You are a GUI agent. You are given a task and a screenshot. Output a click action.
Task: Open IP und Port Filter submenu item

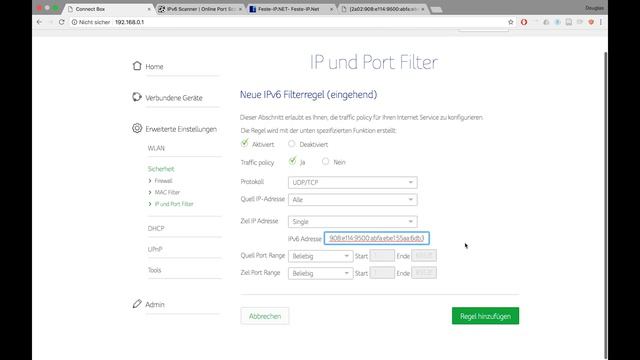[174, 204]
